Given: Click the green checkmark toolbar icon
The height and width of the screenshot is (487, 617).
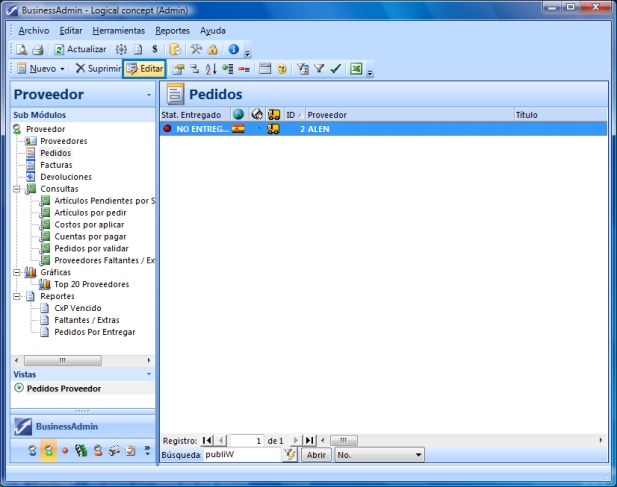Looking at the screenshot, I should pos(337,69).
